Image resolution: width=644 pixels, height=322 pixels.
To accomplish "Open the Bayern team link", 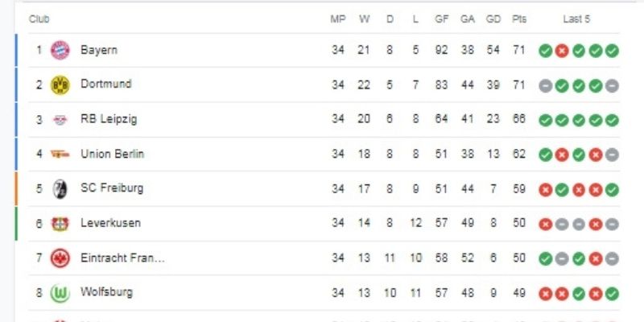I will coord(99,50).
